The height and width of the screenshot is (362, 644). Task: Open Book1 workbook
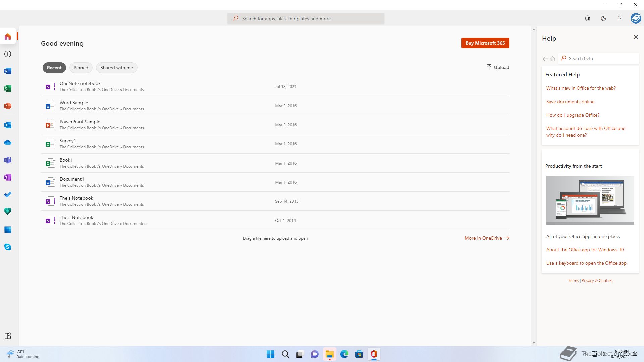click(275, 163)
